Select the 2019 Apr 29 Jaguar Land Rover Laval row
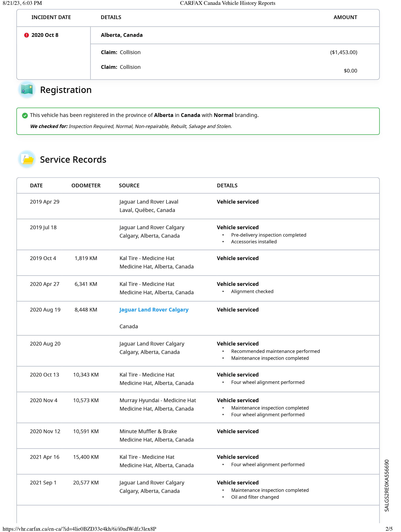 pyautogui.click(x=149, y=202)
